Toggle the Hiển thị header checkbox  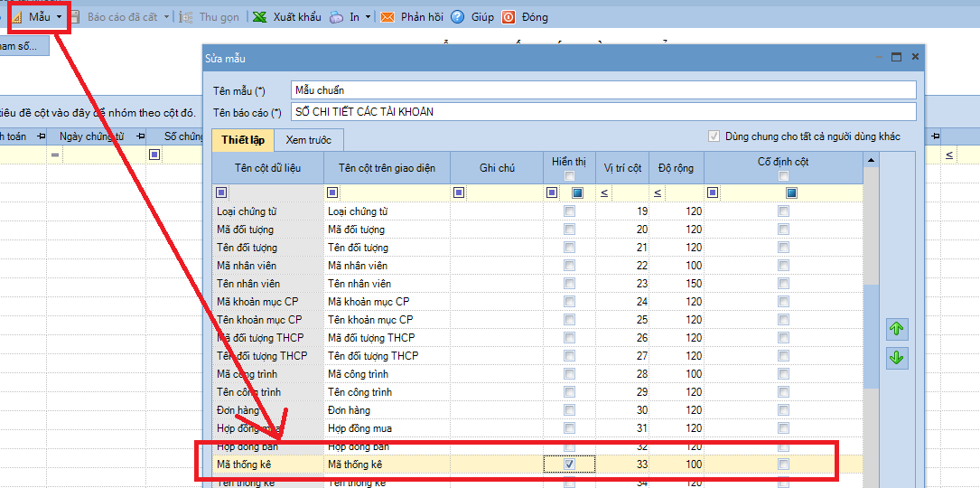tap(569, 176)
